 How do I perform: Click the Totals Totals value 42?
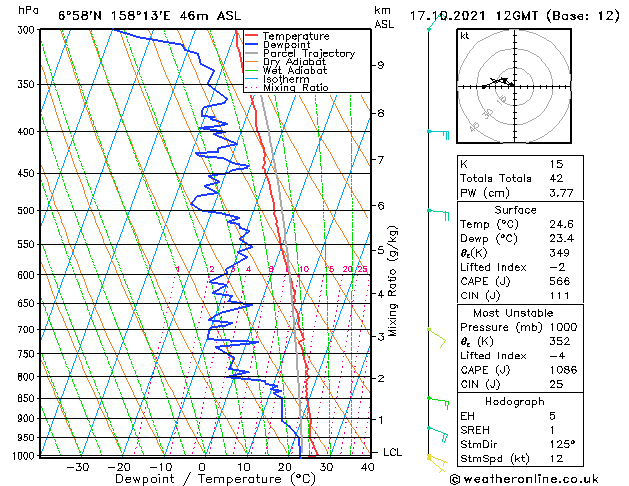pyautogui.click(x=556, y=178)
